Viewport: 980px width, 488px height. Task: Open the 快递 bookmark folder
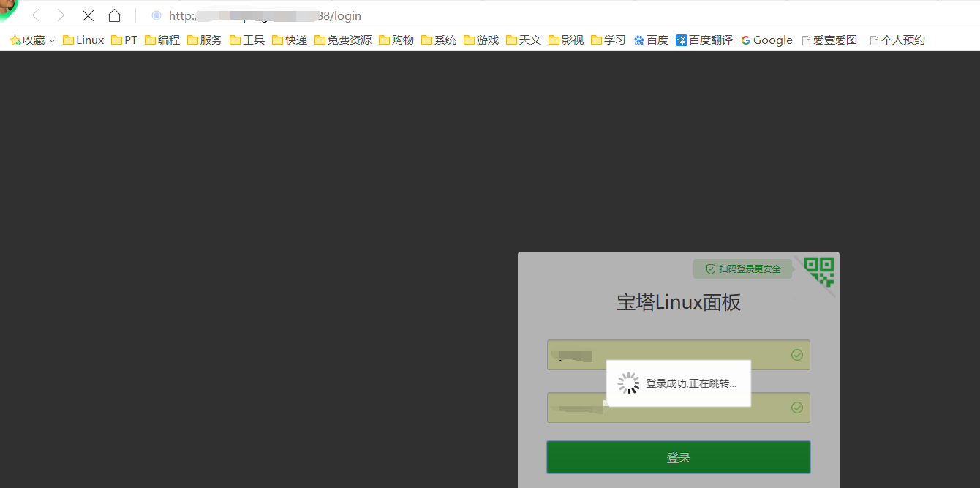pyautogui.click(x=290, y=40)
